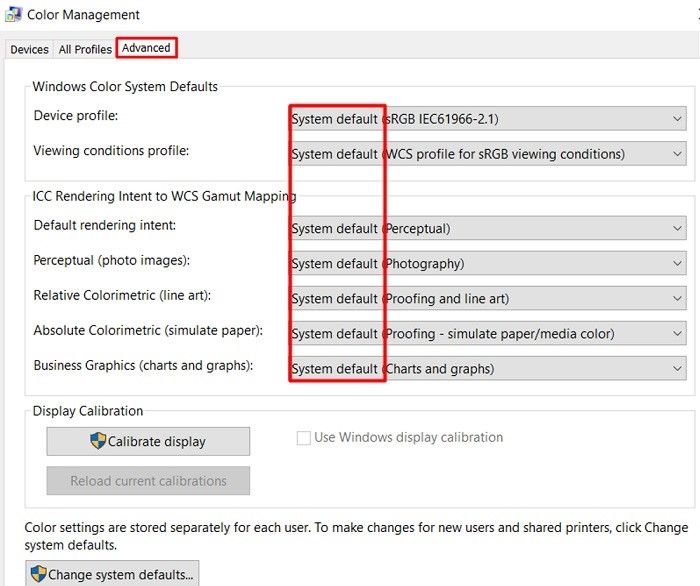Click Change system defaults button
700x586 pixels.
[112, 574]
